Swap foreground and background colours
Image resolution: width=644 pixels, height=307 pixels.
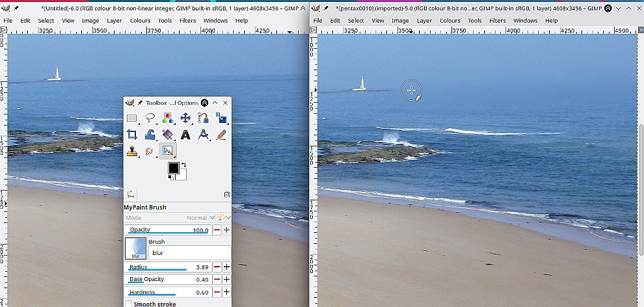[184, 165]
